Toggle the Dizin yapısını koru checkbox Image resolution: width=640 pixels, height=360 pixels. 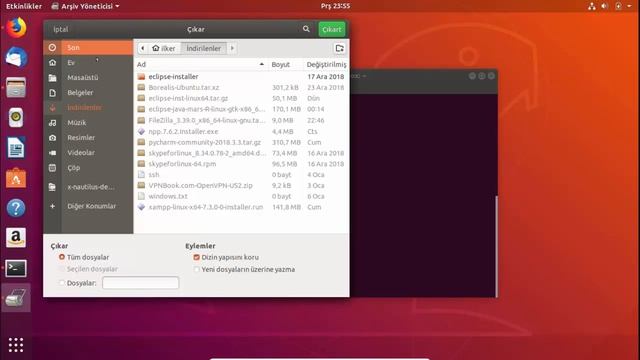[197, 257]
